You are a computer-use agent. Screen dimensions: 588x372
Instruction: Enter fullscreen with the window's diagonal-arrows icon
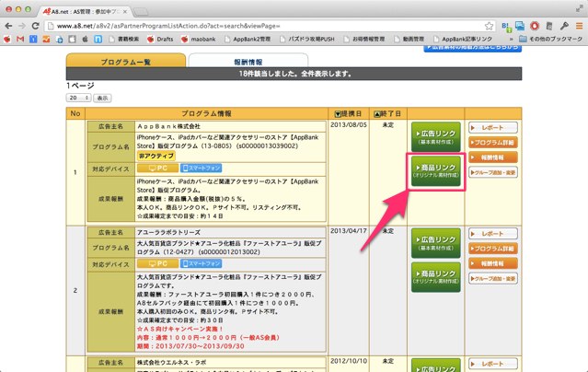tap(580, 9)
